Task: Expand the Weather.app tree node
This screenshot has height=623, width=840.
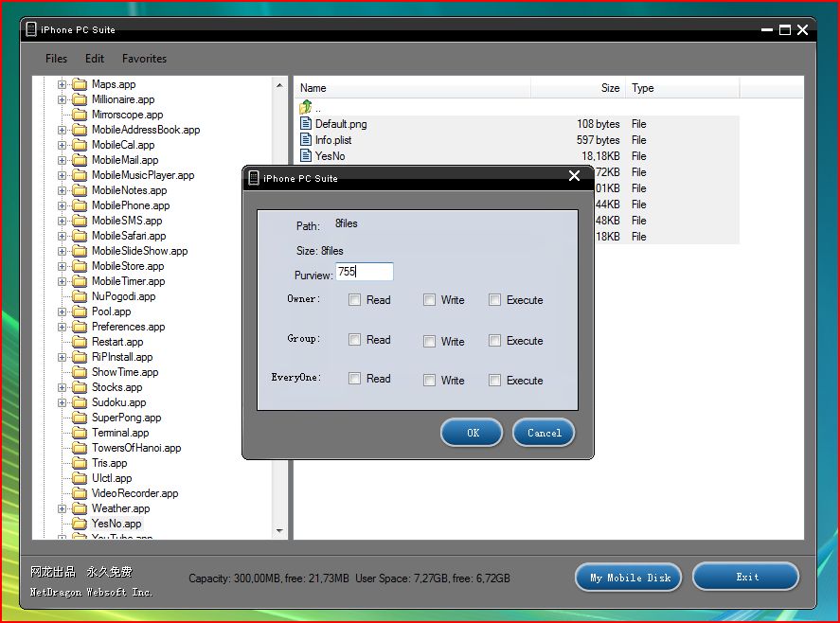Action: tap(63, 508)
